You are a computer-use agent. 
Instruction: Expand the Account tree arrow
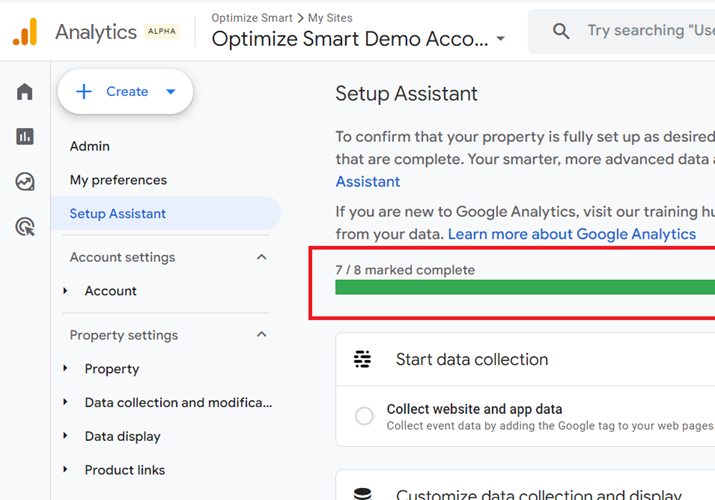65,291
